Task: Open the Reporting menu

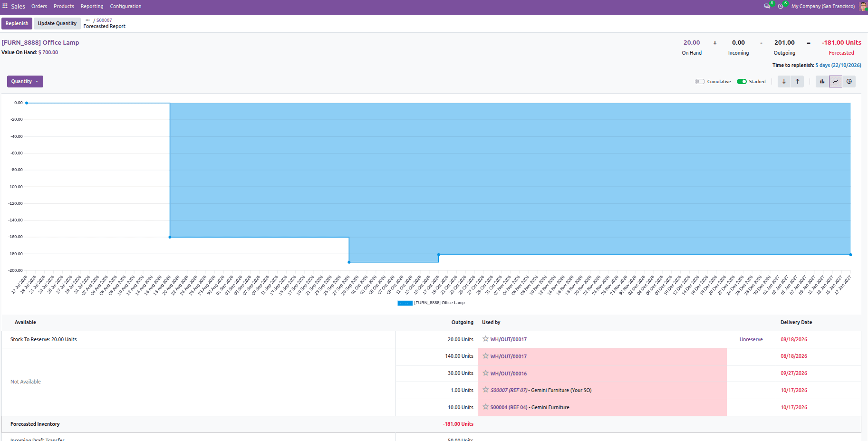Action: point(92,6)
